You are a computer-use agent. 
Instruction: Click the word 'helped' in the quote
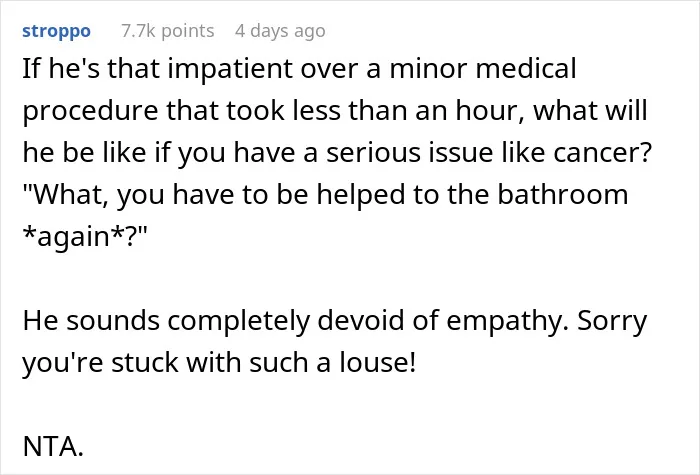[360, 195]
